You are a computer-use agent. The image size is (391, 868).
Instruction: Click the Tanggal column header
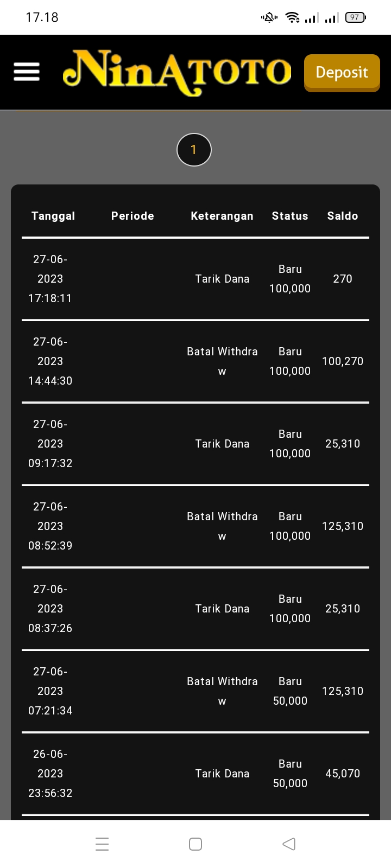53,216
